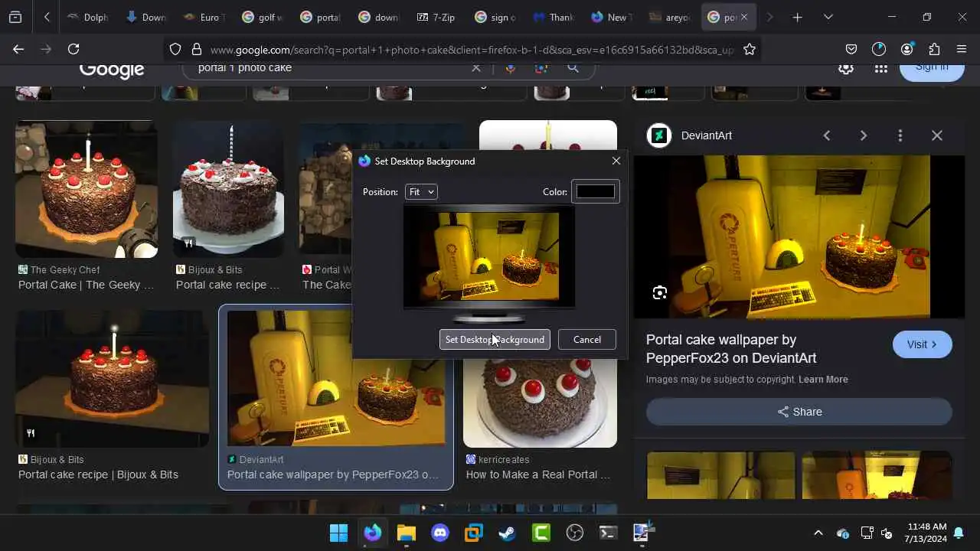Open the extensions puzzle icon
This screenshot has height=551, width=980.
[934, 49]
